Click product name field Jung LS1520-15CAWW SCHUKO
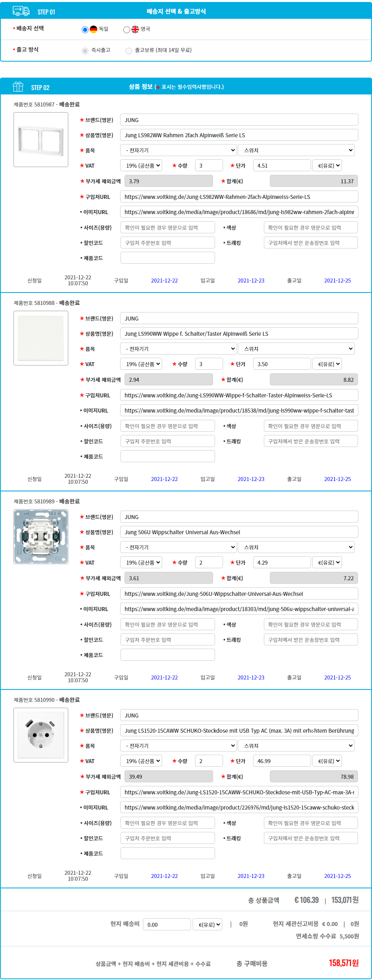372x980 pixels. click(239, 730)
